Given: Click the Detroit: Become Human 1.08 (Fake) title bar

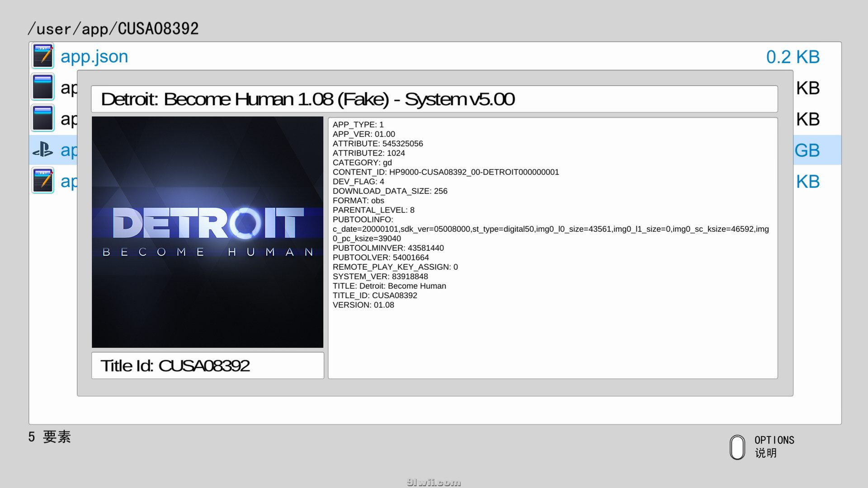Looking at the screenshot, I should [x=434, y=99].
